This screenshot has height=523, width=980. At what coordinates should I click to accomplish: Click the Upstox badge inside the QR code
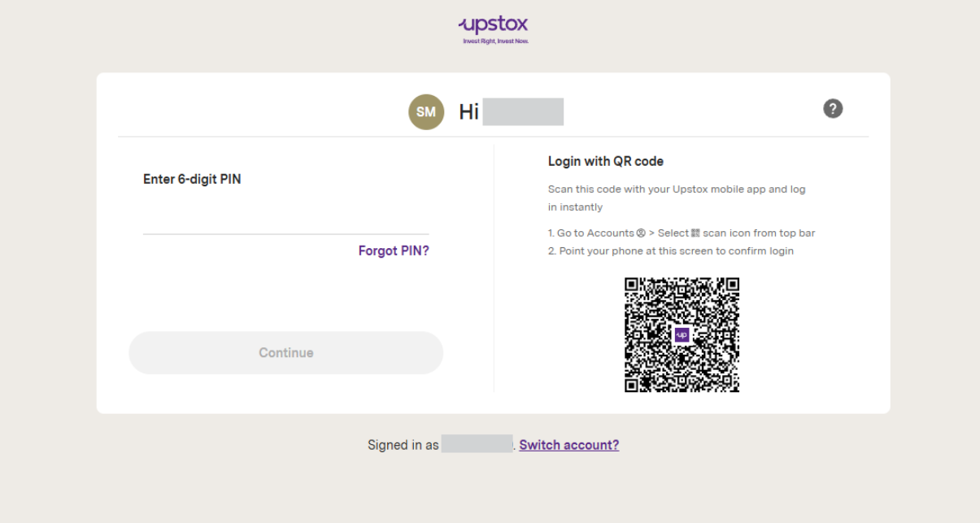click(682, 334)
